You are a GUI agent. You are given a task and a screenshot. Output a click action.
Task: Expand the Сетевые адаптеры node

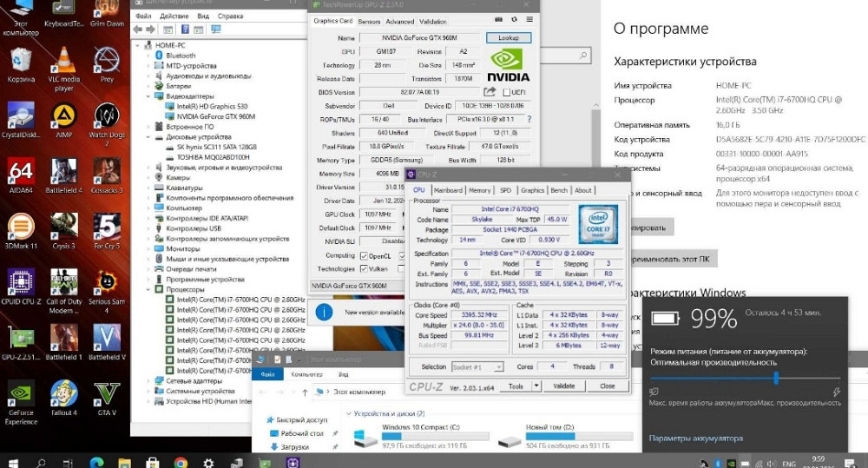[148, 380]
